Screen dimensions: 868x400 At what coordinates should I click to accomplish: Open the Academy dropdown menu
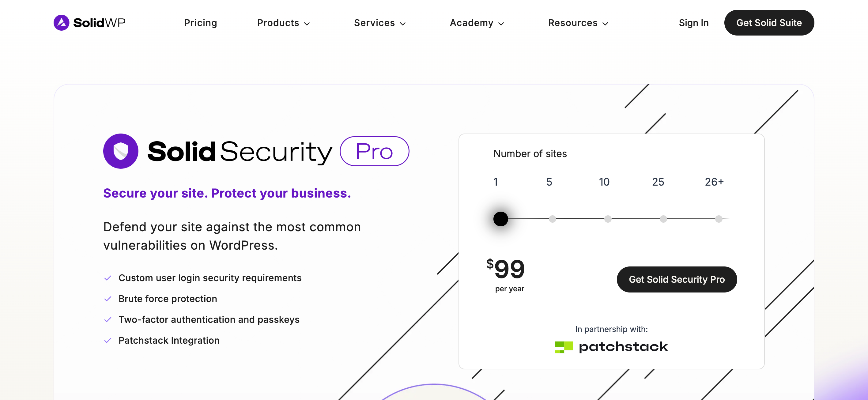coord(477,23)
